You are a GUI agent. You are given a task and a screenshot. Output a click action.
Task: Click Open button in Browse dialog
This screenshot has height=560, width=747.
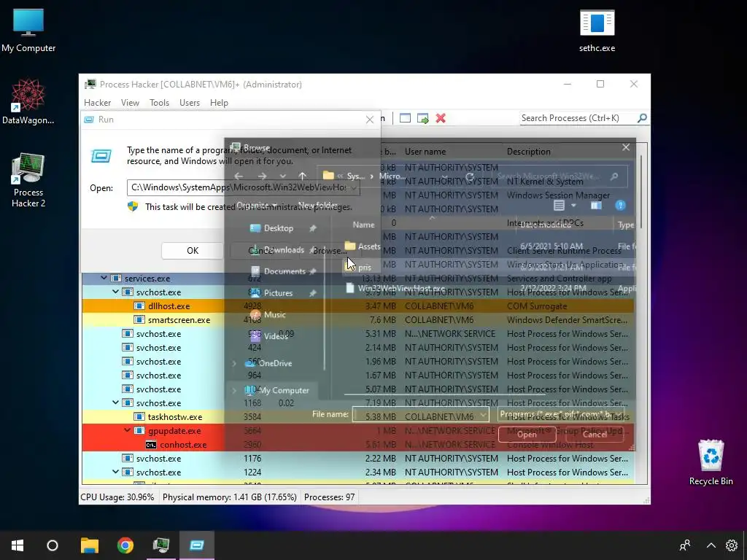(x=527, y=435)
